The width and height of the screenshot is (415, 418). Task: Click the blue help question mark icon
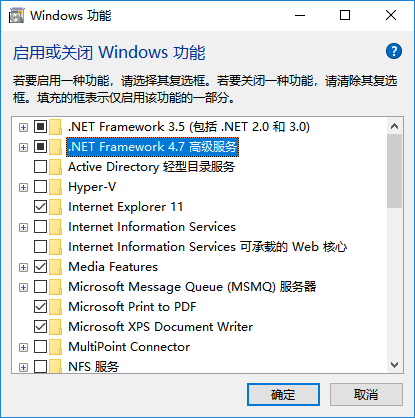click(x=394, y=51)
